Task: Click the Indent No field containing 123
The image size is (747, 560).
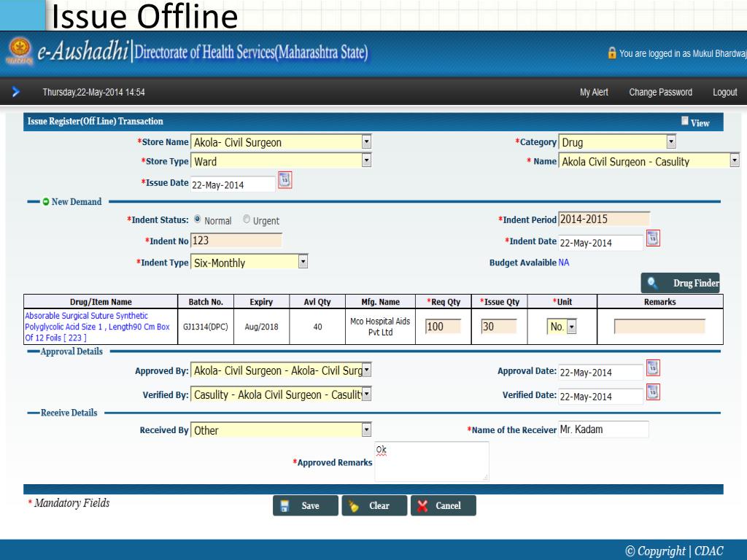Action: (x=236, y=241)
